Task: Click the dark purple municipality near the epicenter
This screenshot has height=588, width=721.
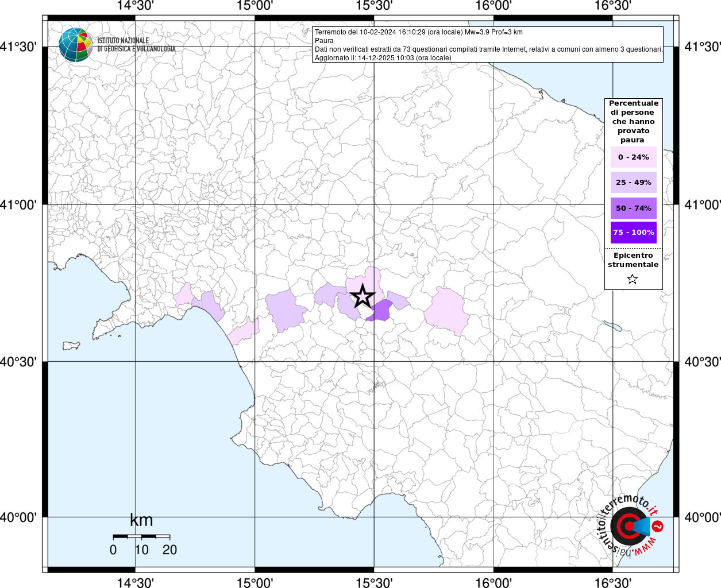Action: (380, 311)
